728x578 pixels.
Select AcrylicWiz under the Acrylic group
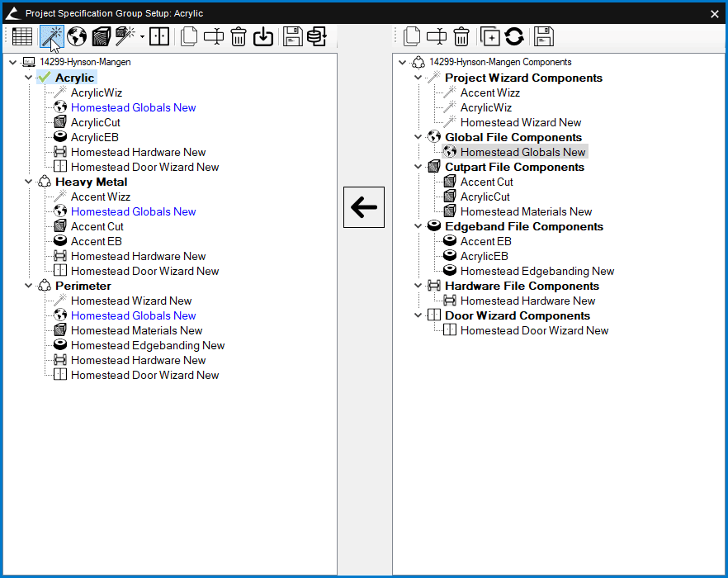coord(96,92)
